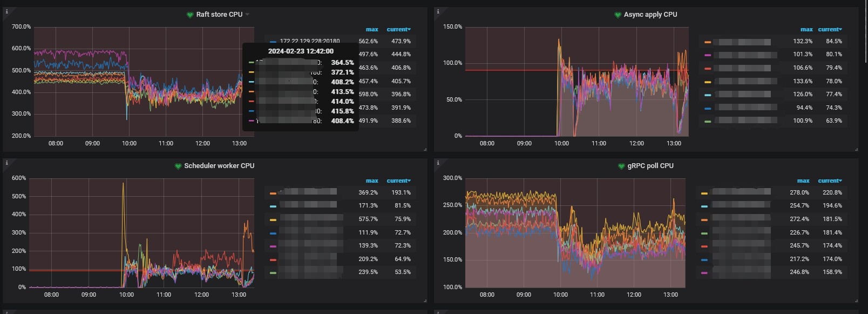Open the gRPC poll CPU panel title menu
The height and width of the screenshot is (314, 868).
(x=650, y=166)
